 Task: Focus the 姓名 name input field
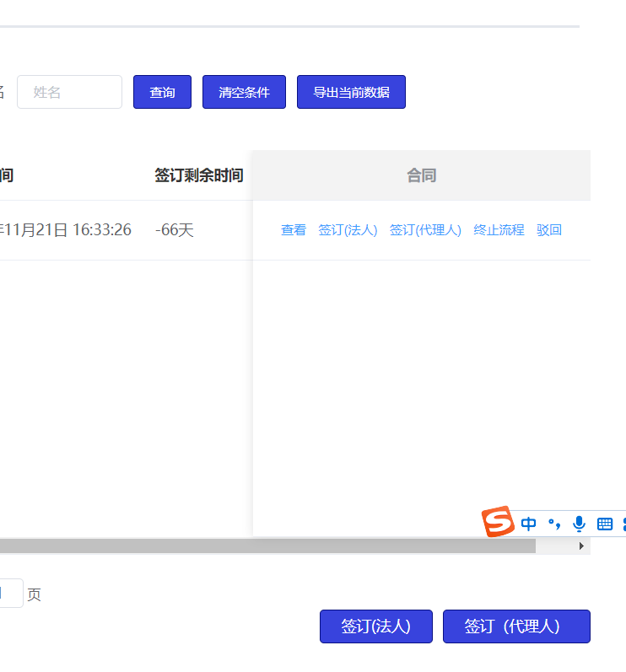pos(69,92)
